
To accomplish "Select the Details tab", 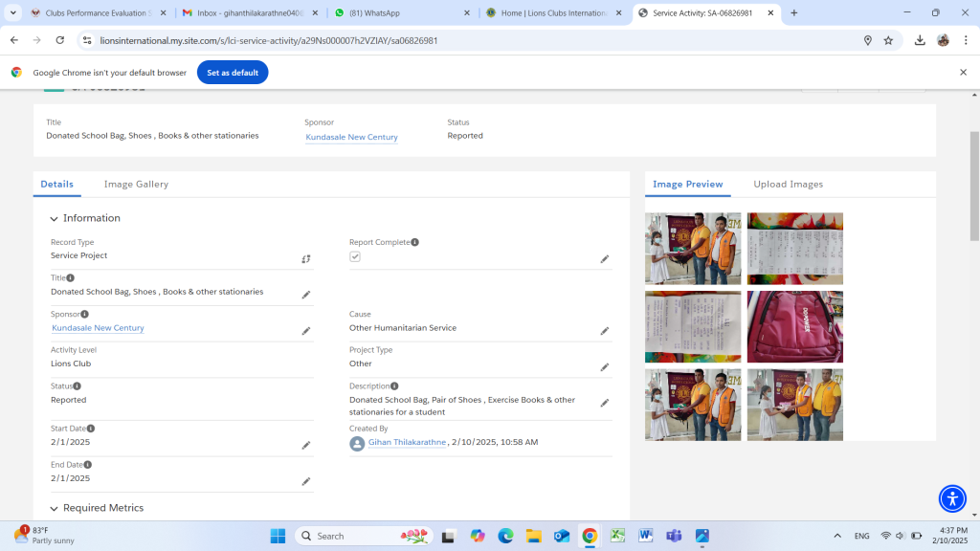I will tap(56, 185).
